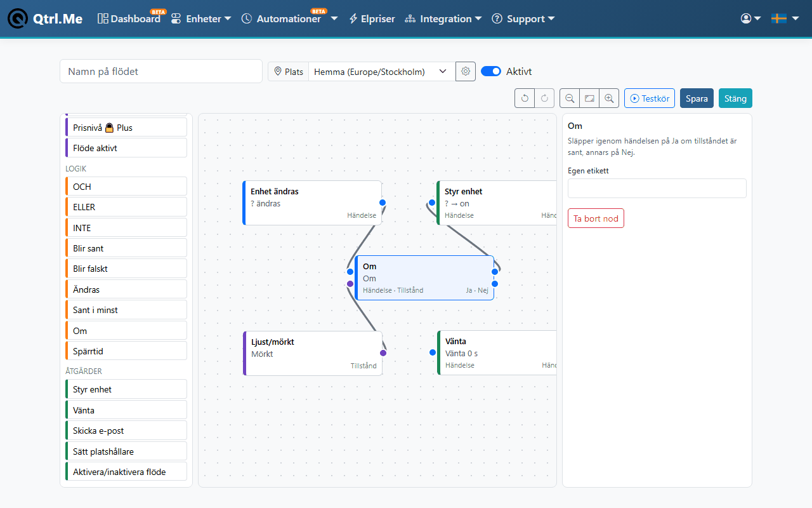Choose Aktivera/inaktivera flöde action block
812x508 pixels.
pos(126,472)
